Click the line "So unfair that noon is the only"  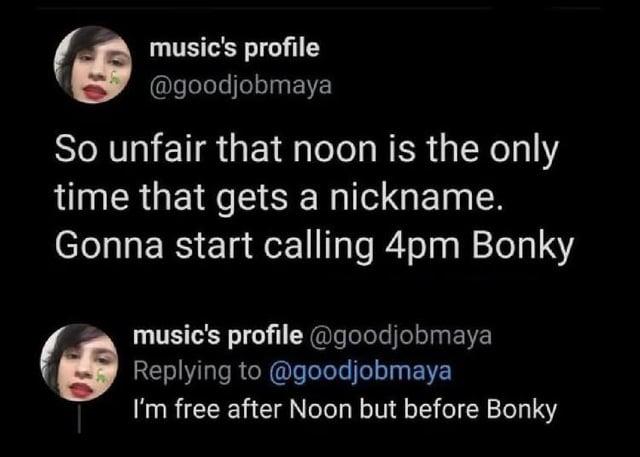pyautogui.click(x=304, y=152)
